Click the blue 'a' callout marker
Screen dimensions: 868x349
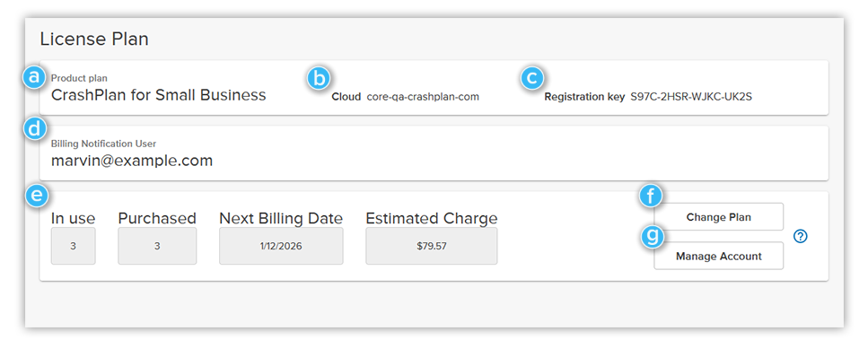click(34, 77)
